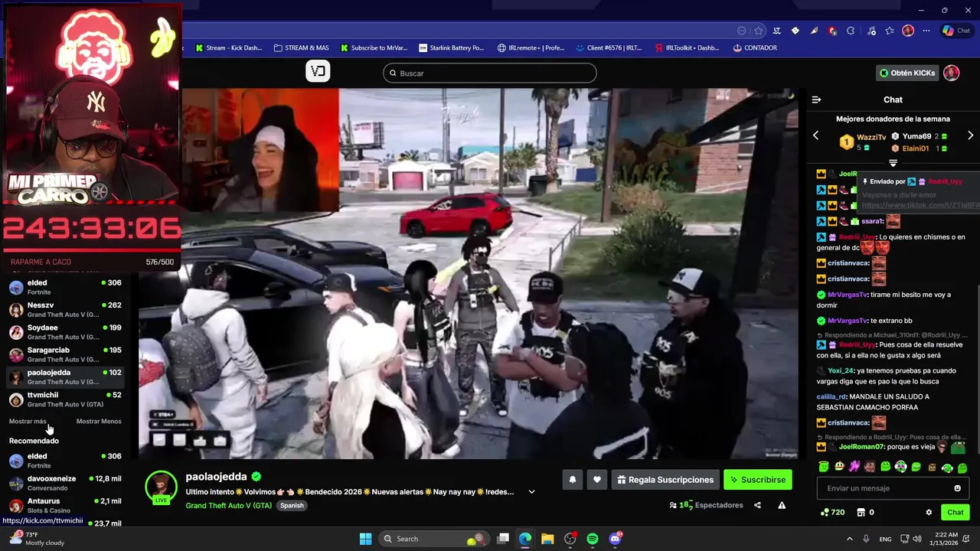
Task: Collapse the chat panel icon
Action: [816, 99]
